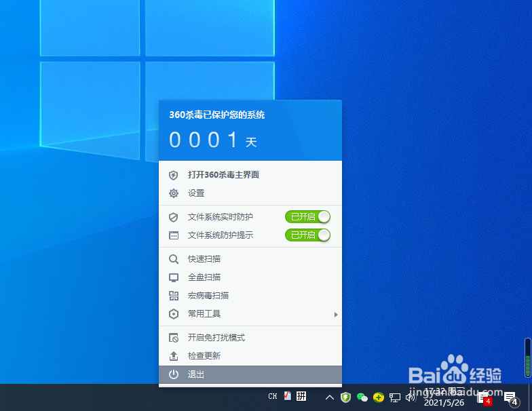Click the shield icon beside 打开360杀毒主界面

[174, 175]
